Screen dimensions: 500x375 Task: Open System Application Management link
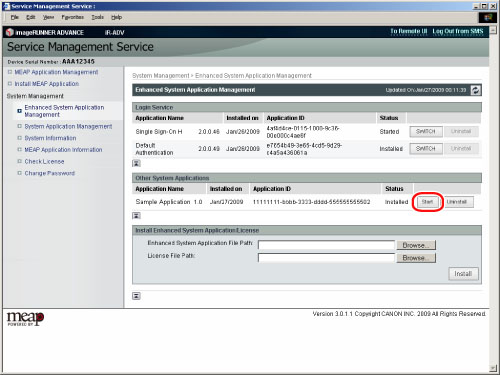(68, 126)
